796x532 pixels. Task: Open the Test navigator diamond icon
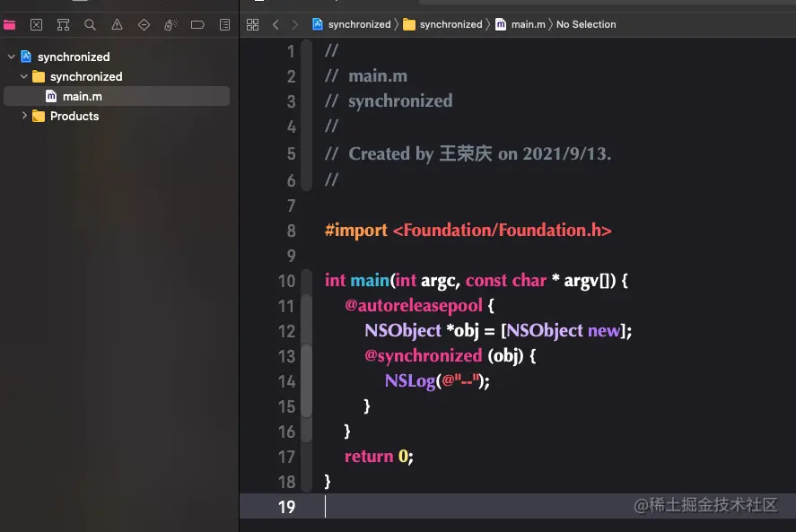[144, 24]
